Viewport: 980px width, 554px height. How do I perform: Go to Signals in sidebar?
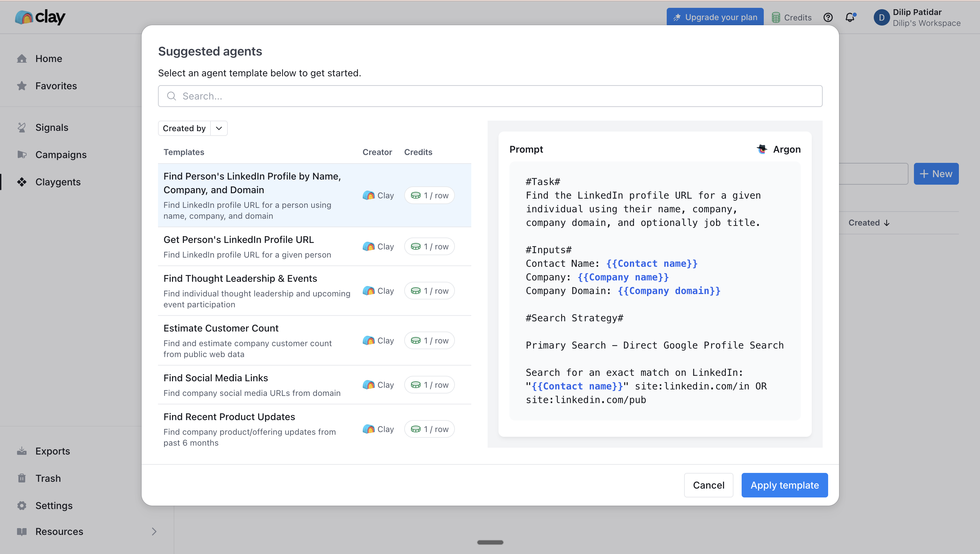[52, 127]
